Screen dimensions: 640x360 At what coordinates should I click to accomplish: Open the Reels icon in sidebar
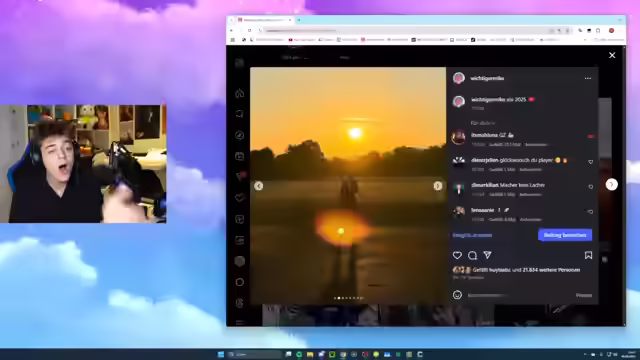240,156
